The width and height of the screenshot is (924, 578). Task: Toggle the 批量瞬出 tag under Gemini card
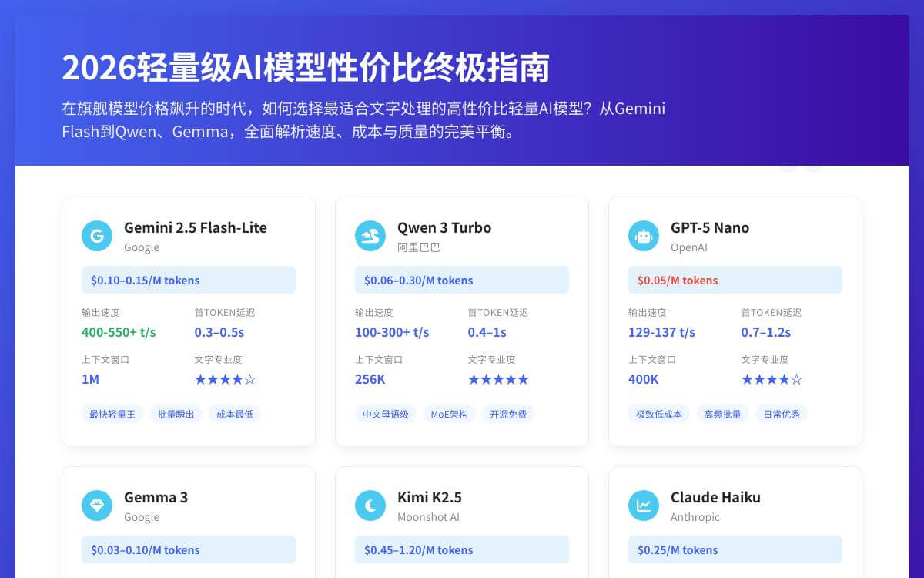(x=176, y=414)
